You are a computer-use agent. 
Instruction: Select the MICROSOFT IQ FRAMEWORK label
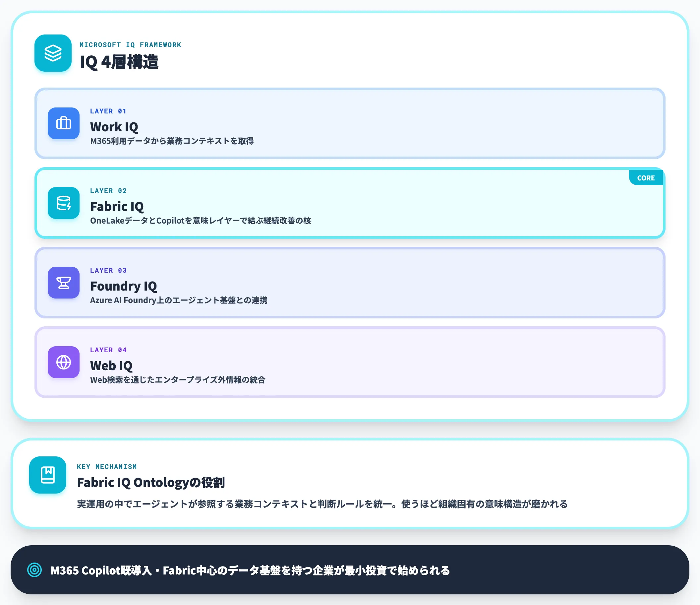130,45
